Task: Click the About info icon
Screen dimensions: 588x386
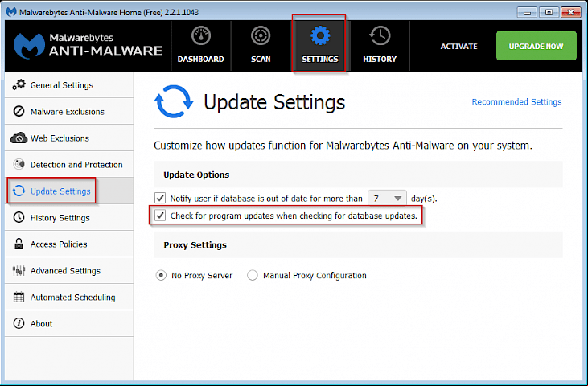Action: pos(19,323)
